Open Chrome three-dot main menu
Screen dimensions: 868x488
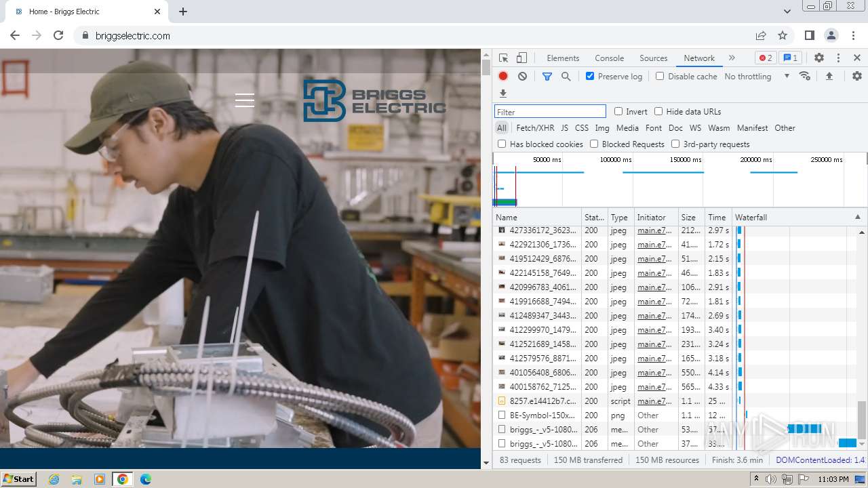click(x=853, y=35)
